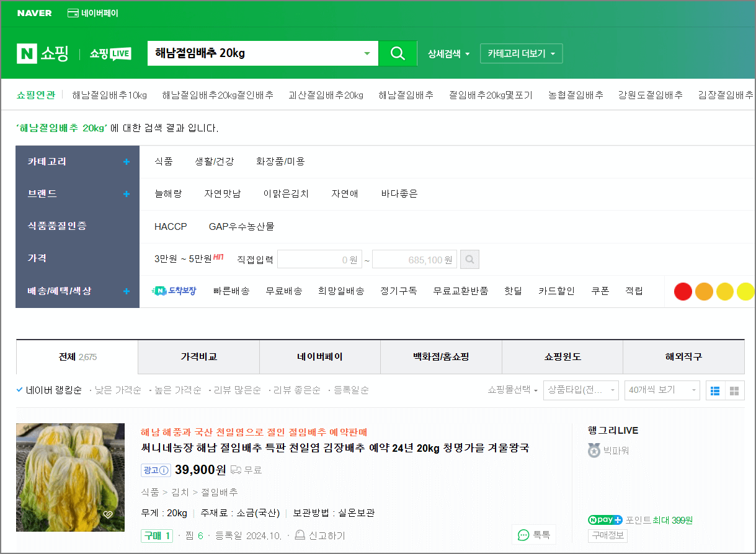756x554 pixels.
Task: Toggle the 빠른배송 filter
Action: (231, 291)
